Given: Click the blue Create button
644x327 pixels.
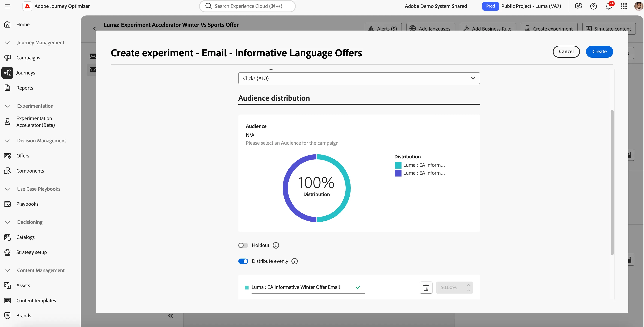Looking at the screenshot, I should coord(599,52).
